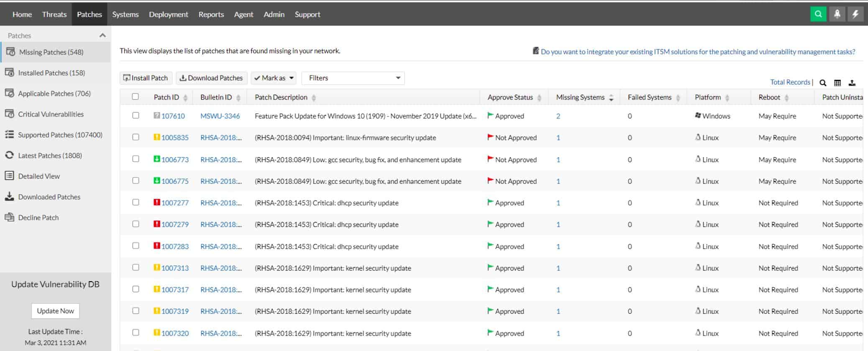Open the Home menu
The image size is (868, 351).
coord(22,14)
